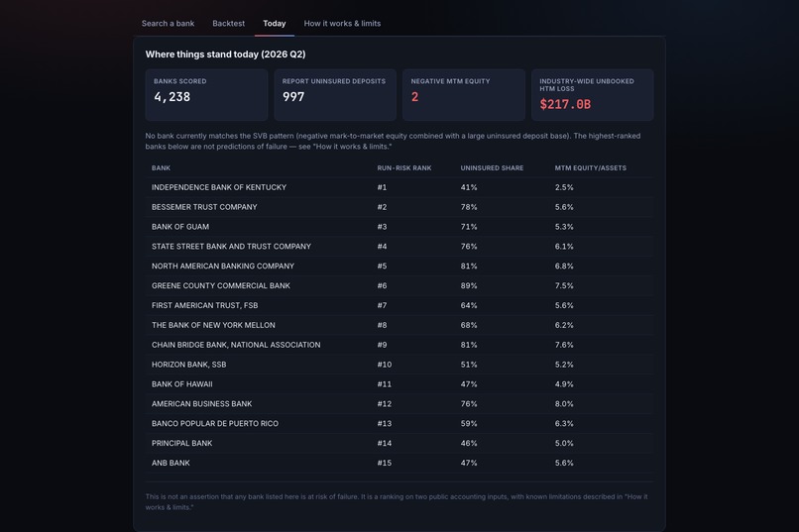Click the 7.6% MTM equity value
Viewport: 799px width, 532px height.
pyautogui.click(x=564, y=345)
